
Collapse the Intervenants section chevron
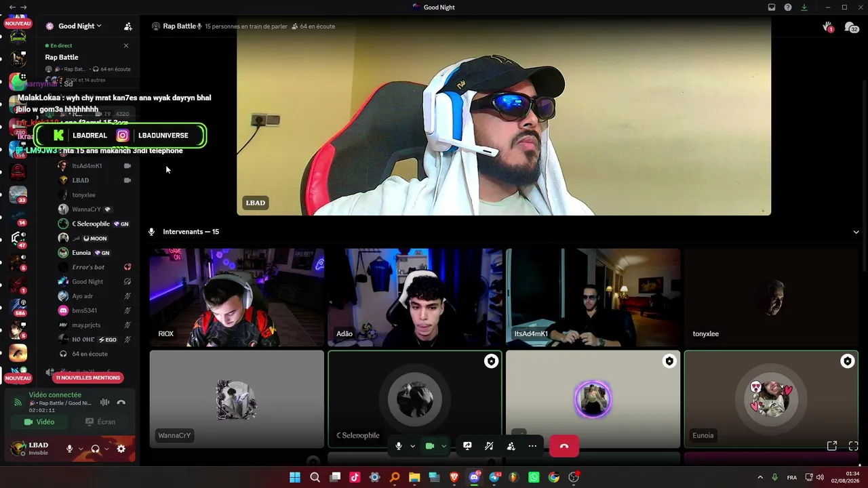click(856, 232)
